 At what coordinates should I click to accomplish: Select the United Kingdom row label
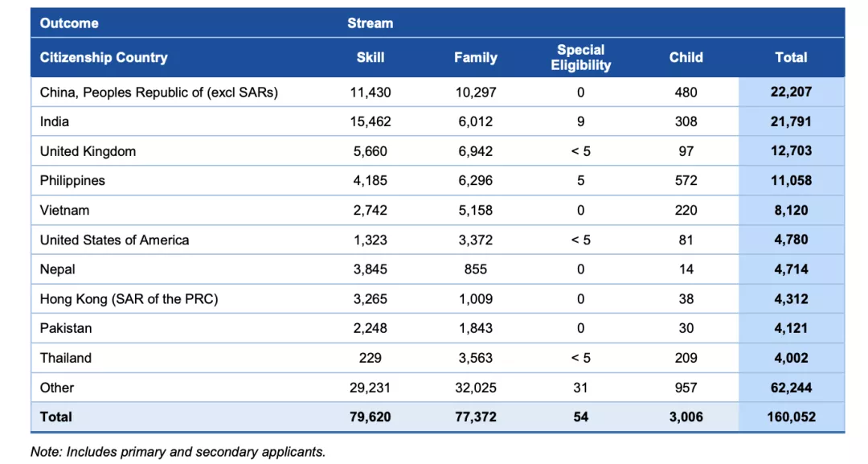pos(88,151)
